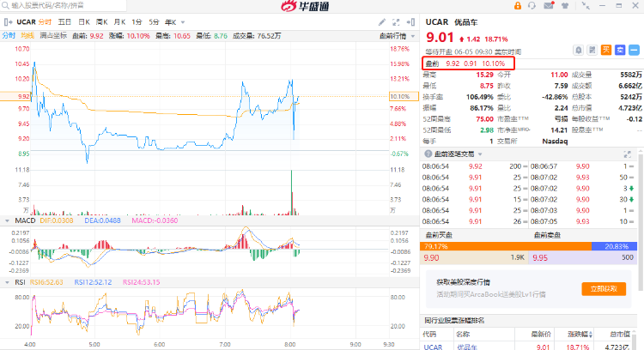Image resolution: width=644 pixels, height=350 pixels.
Task: Toggle the orange 均线 average line
Action: point(27,36)
